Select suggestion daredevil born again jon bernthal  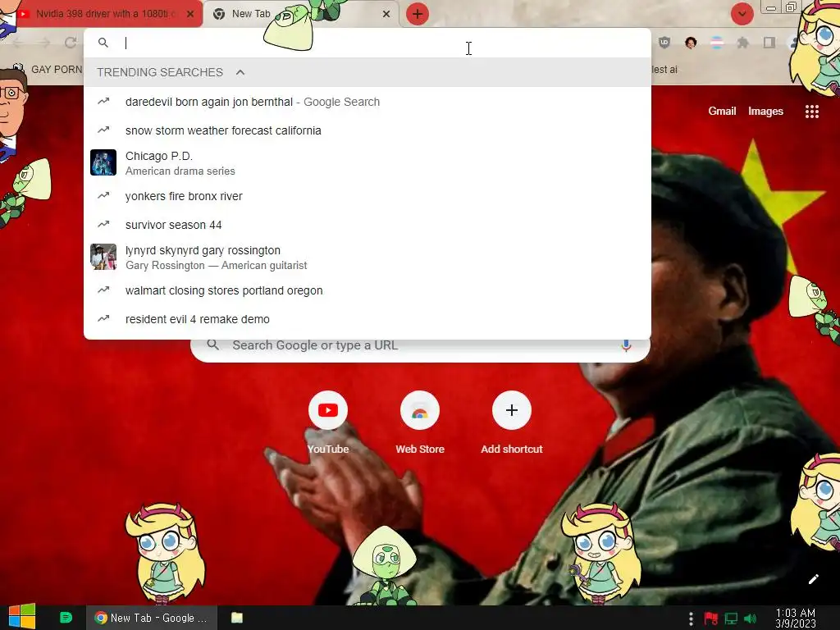[x=367, y=102]
